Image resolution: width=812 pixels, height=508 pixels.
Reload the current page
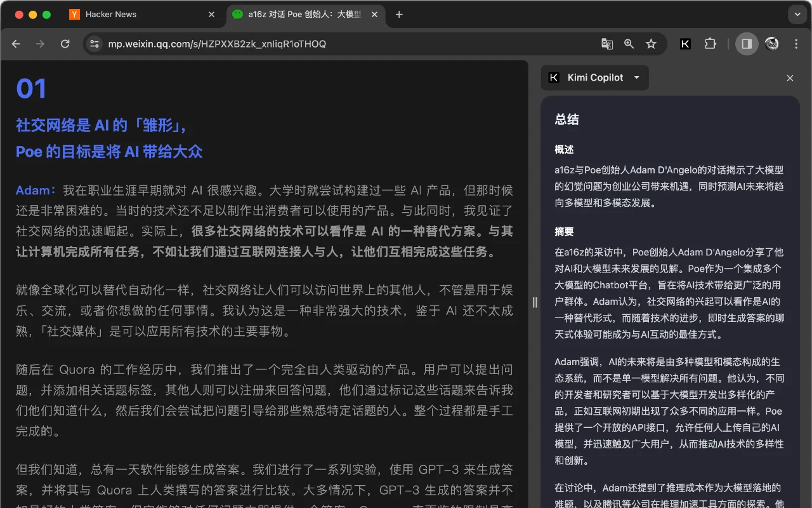[65, 44]
